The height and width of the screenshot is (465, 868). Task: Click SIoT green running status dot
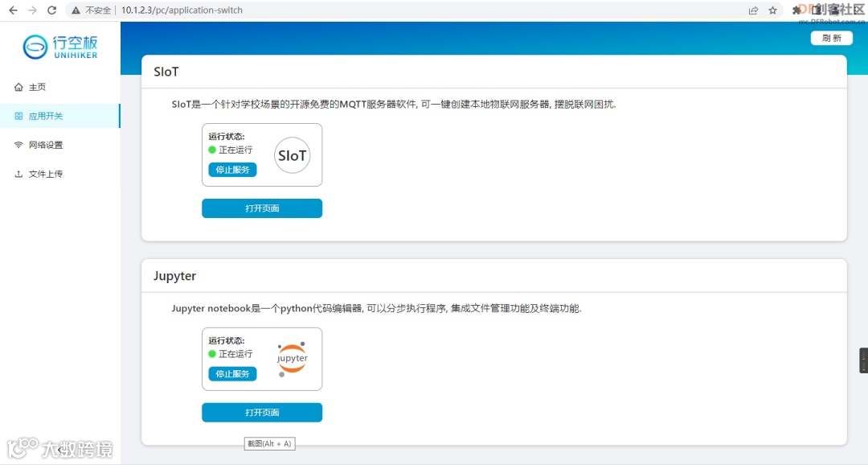[x=212, y=150]
